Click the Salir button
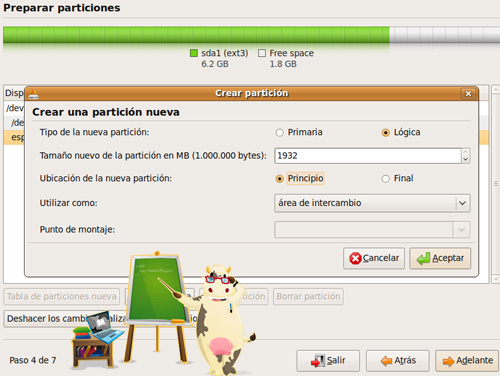Image resolution: width=500 pixels, height=376 pixels. coord(328,361)
